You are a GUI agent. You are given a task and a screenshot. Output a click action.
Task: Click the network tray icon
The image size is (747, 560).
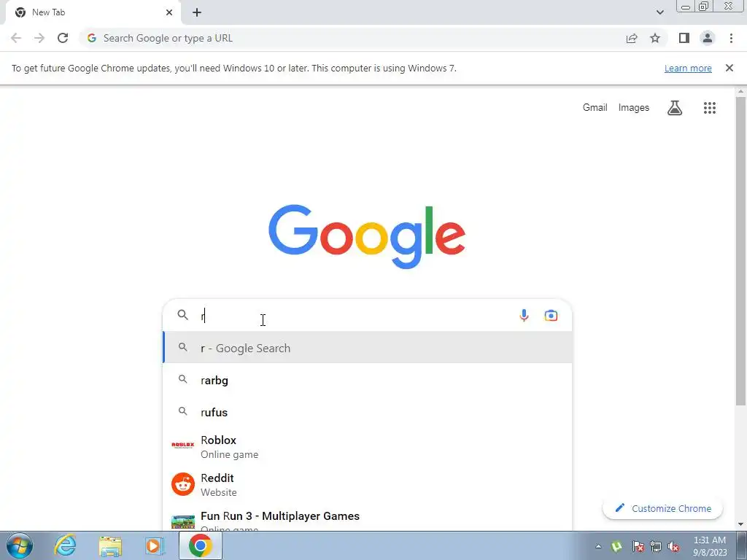click(656, 546)
